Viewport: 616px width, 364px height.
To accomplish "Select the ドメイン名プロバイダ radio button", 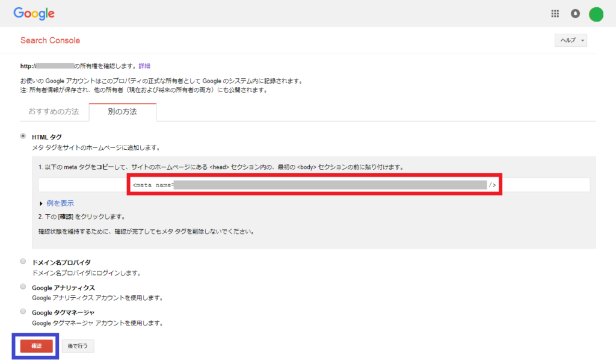I will (23, 261).
